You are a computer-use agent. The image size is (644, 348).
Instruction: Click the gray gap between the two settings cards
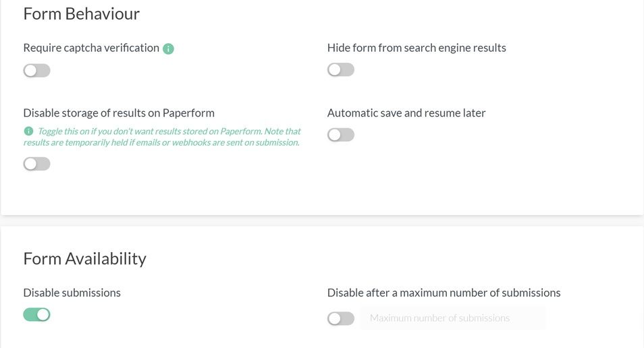(322, 221)
